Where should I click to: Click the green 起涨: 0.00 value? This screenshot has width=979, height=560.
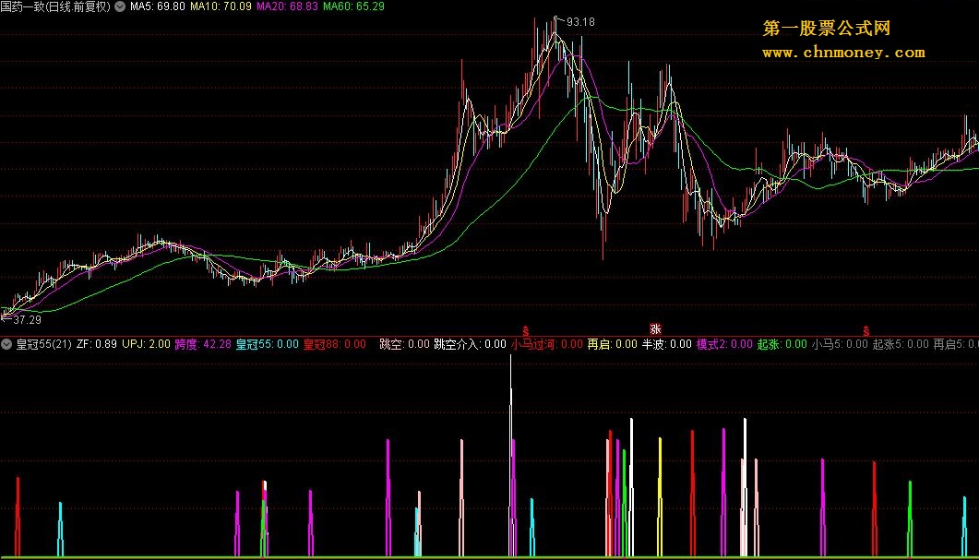coord(782,344)
